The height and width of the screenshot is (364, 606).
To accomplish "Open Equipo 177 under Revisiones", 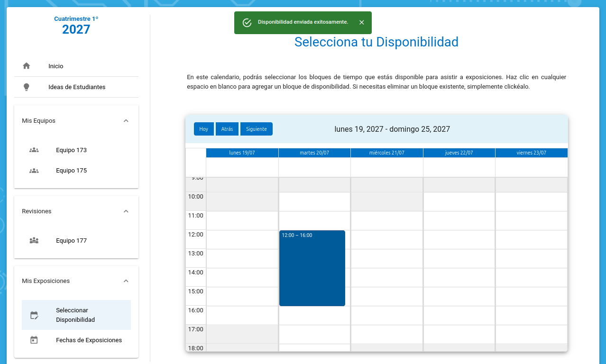I will pos(71,241).
